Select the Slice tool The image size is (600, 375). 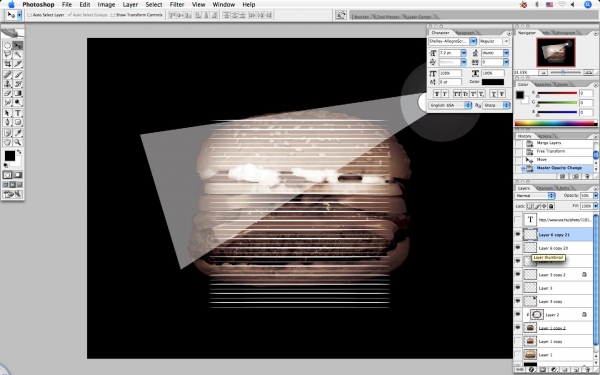click(18, 64)
